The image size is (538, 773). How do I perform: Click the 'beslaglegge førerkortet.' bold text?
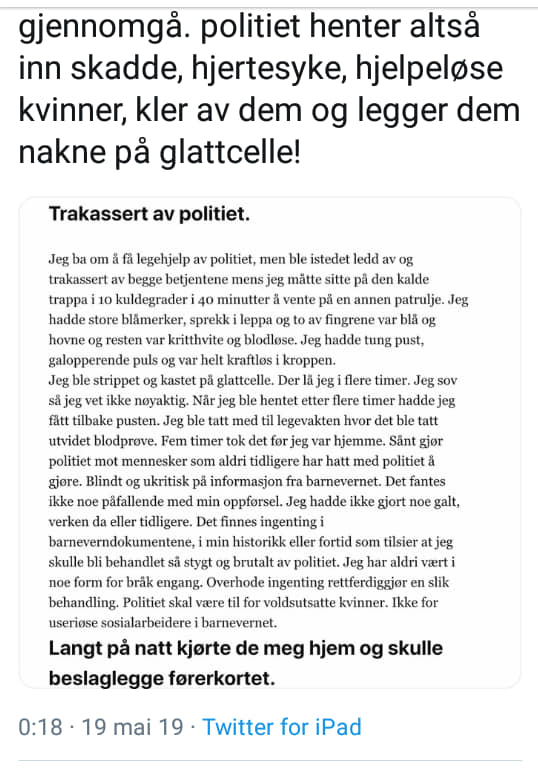point(162,678)
